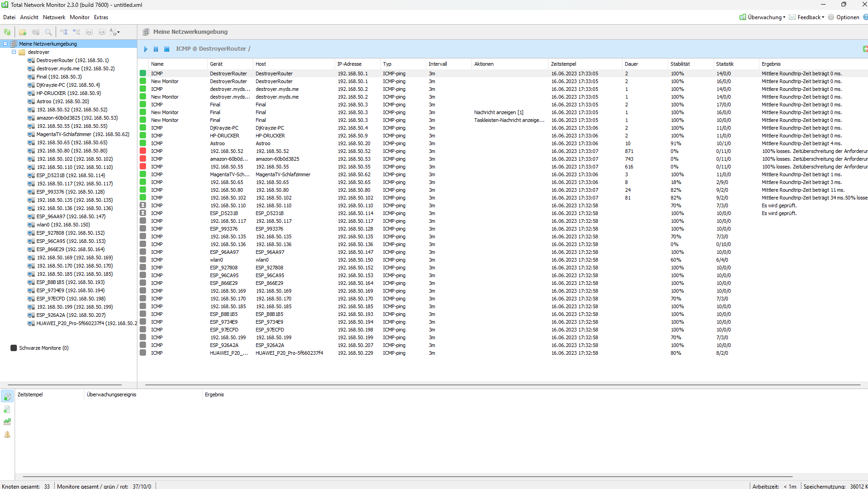Sort by Name column header
The width and height of the screenshot is (868, 489).
(x=178, y=64)
